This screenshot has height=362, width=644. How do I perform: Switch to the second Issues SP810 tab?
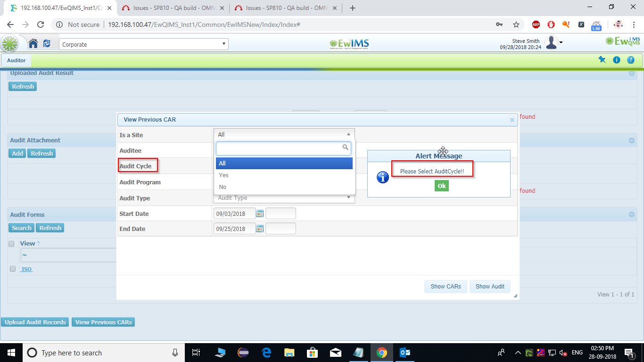(x=172, y=8)
